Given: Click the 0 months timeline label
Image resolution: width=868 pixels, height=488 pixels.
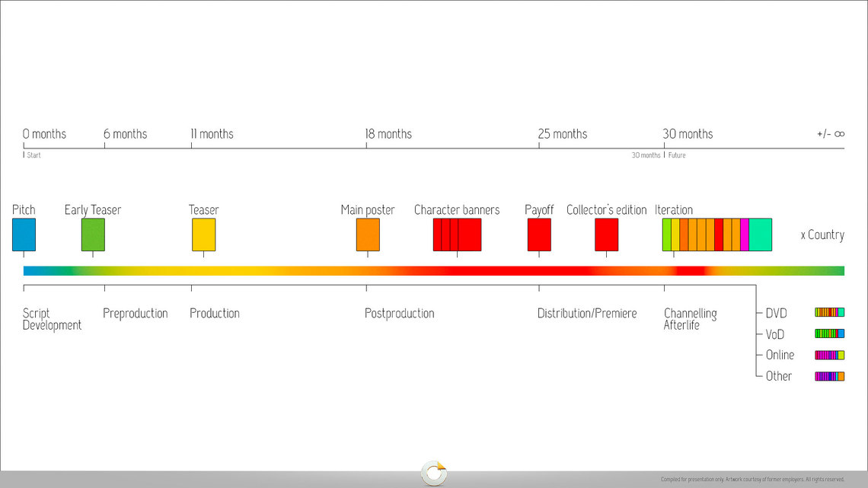Looking at the screenshot, I should click(x=44, y=134).
